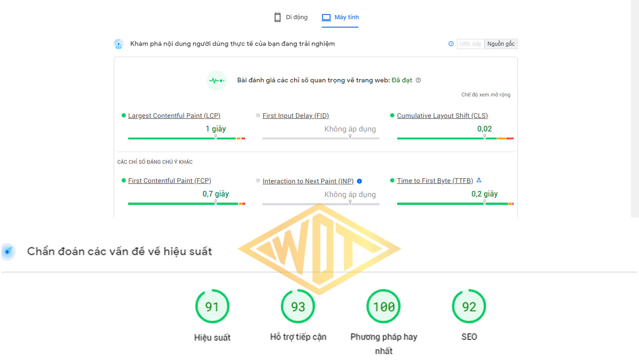
Task: Select the Máy tính tab
Action: point(340,17)
